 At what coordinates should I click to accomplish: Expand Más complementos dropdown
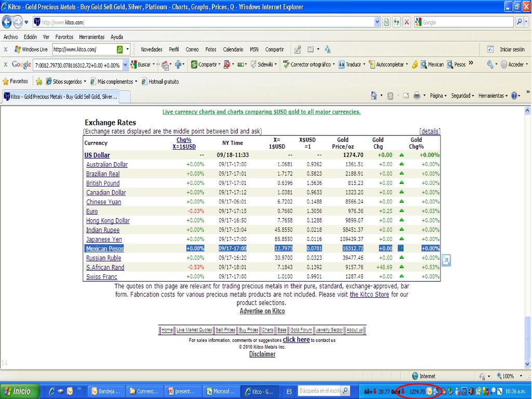coord(136,82)
